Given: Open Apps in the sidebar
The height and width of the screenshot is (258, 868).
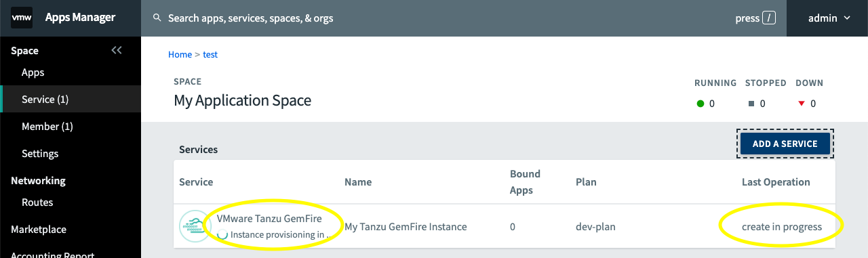Looking at the screenshot, I should (33, 72).
